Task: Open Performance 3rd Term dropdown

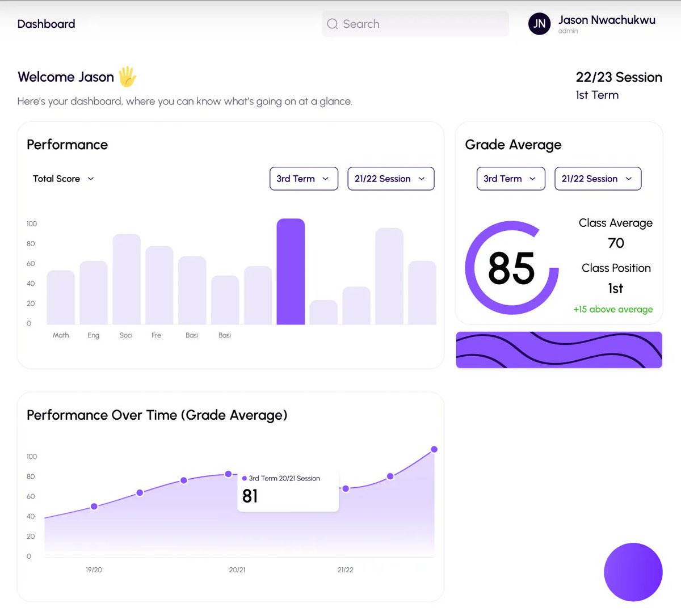Action: [304, 179]
